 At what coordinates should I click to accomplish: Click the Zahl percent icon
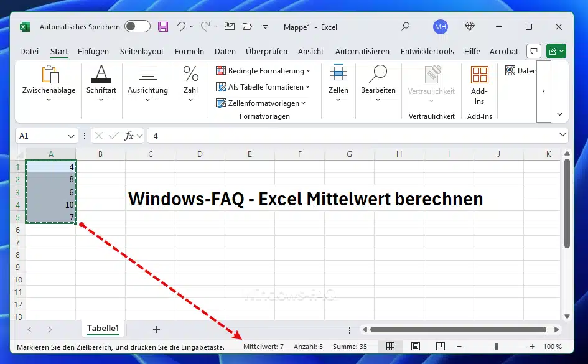point(190,73)
